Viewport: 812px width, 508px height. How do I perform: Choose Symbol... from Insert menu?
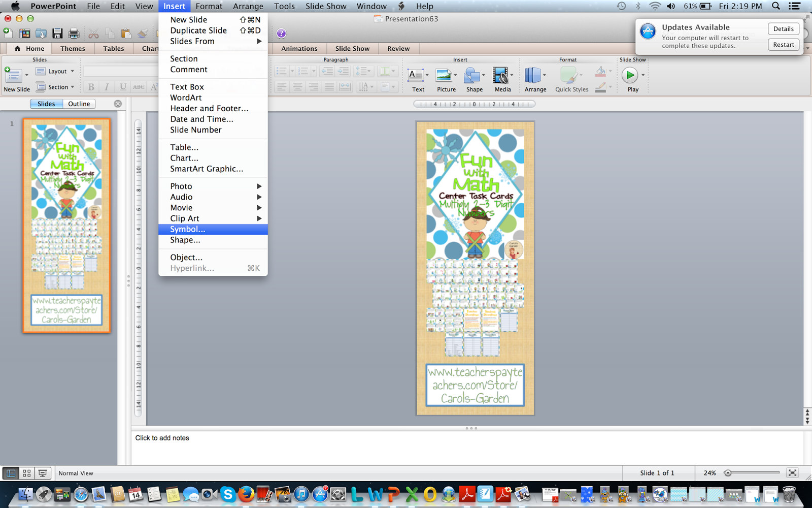(x=213, y=229)
